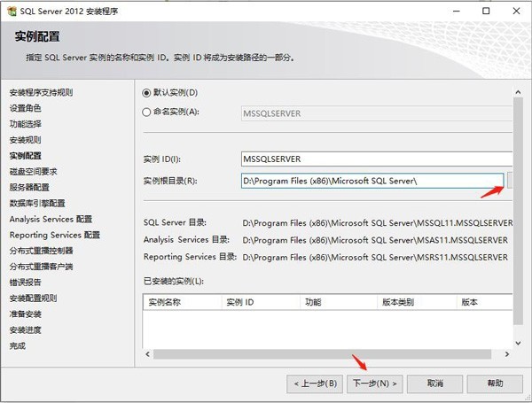
Task: Click the vertical scrollbar track
Action: 518,211
